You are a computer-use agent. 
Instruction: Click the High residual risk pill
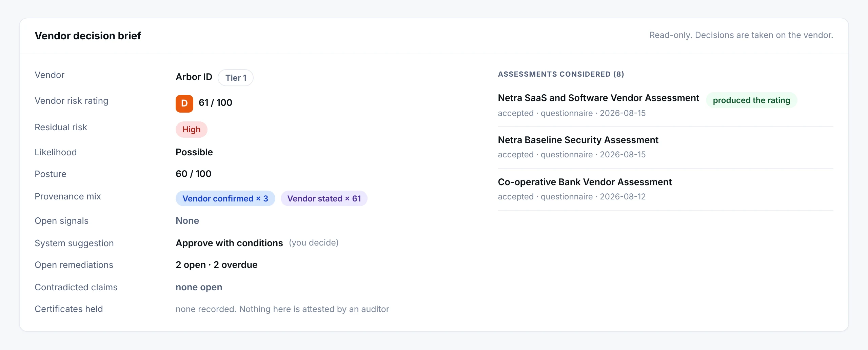point(191,130)
